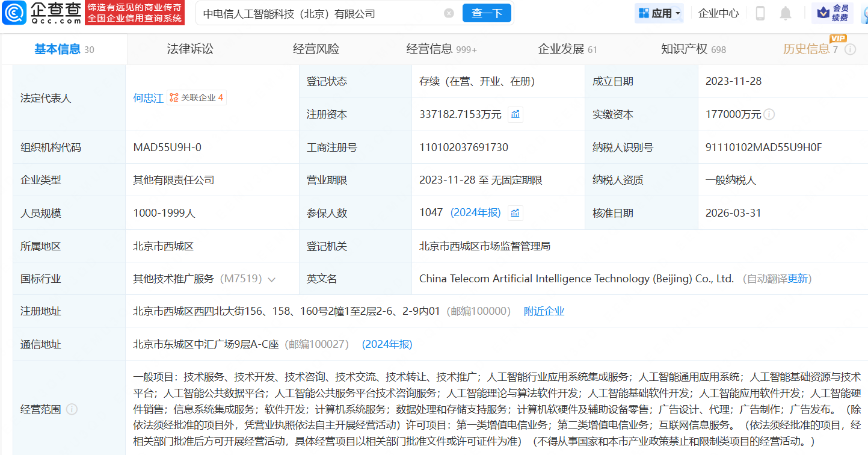
Task: Click info icon beside paid-in capital
Action: pyautogui.click(x=769, y=114)
